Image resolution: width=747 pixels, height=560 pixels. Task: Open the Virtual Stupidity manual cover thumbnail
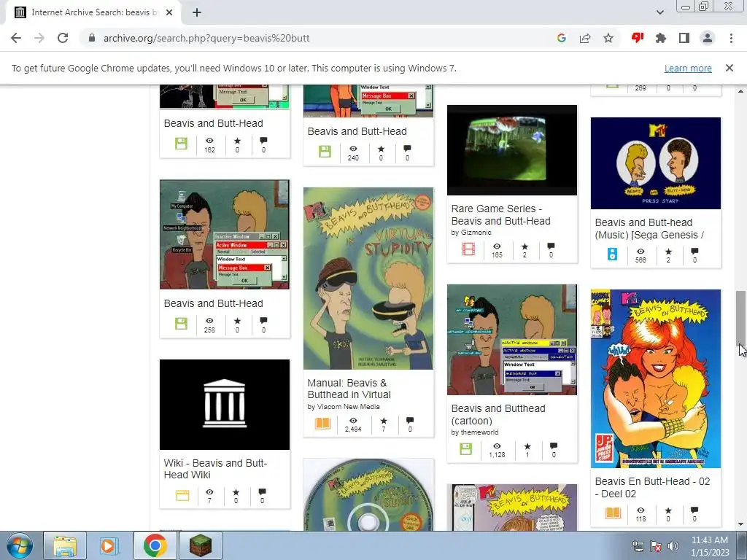tap(368, 279)
